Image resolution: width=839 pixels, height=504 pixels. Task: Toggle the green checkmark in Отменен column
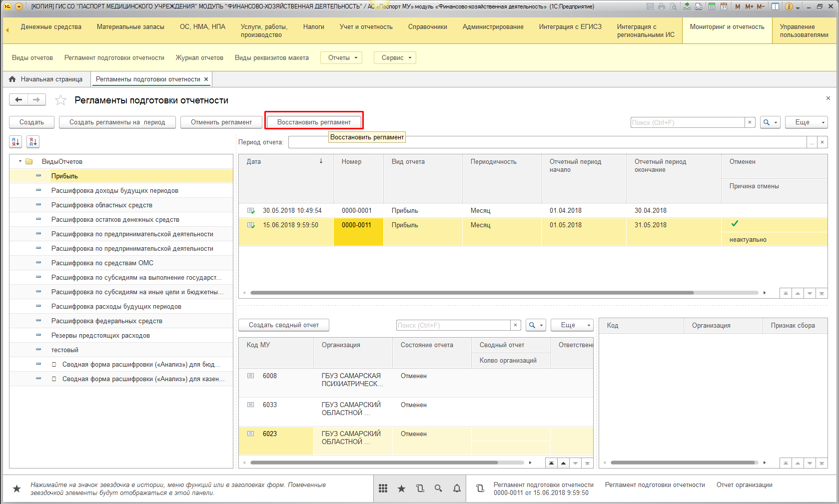pos(735,224)
